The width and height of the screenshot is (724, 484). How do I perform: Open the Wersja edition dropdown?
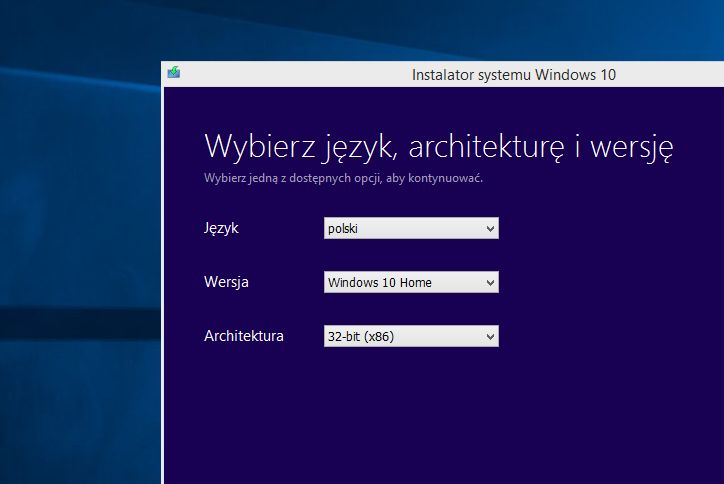pyautogui.click(x=411, y=282)
